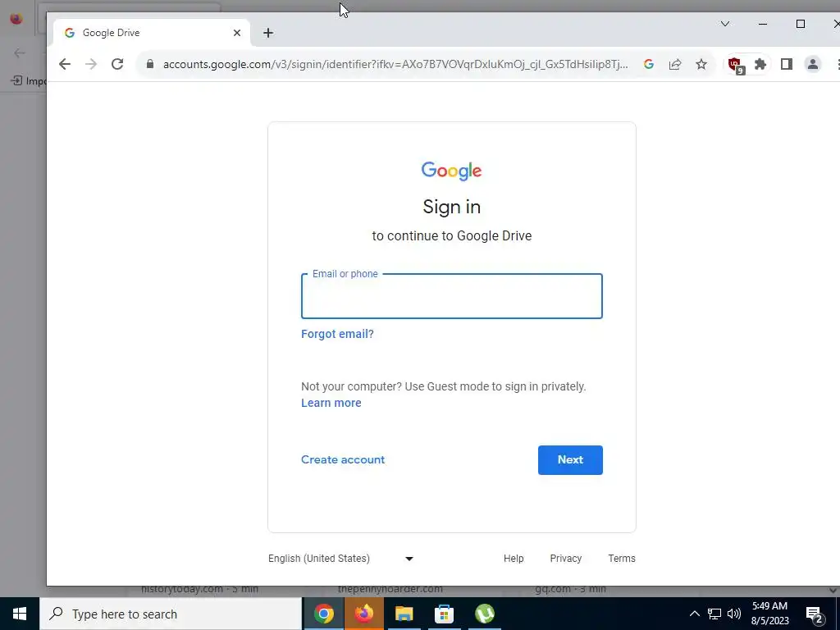Click the blue Next button
The width and height of the screenshot is (840, 630).
coord(570,459)
